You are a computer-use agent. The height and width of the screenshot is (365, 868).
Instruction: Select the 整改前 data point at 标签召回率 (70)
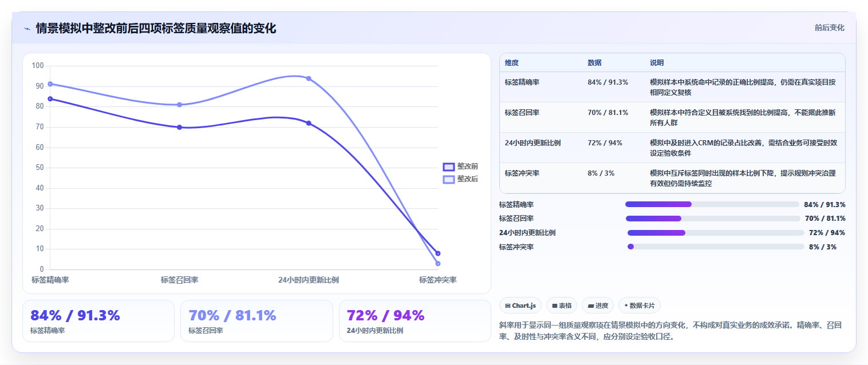point(179,127)
